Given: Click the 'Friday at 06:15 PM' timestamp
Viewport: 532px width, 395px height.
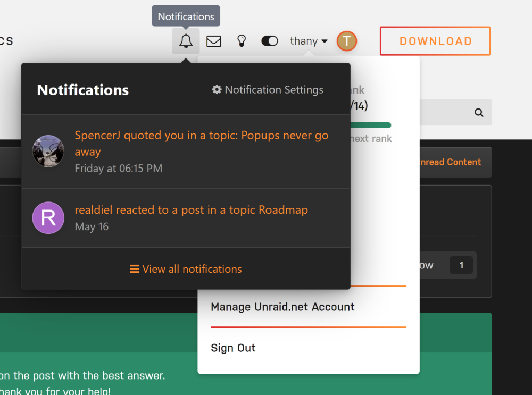Looking at the screenshot, I should (119, 169).
